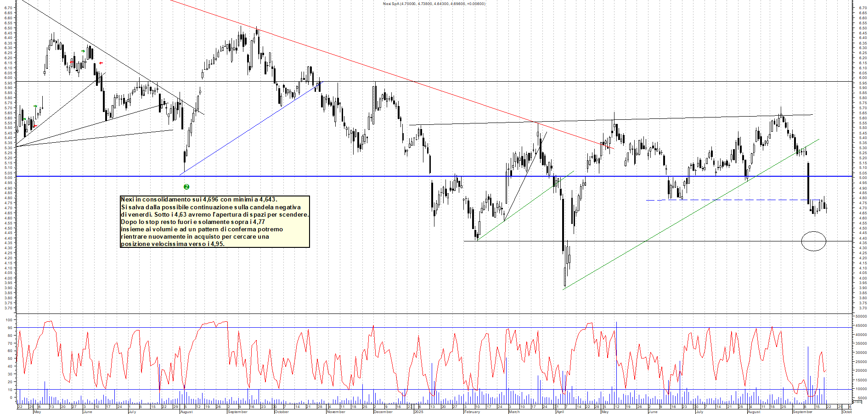Image resolution: width=868 pixels, height=414 pixels.
Task: Click the 25000 volume scale label
Action: pos(861,361)
